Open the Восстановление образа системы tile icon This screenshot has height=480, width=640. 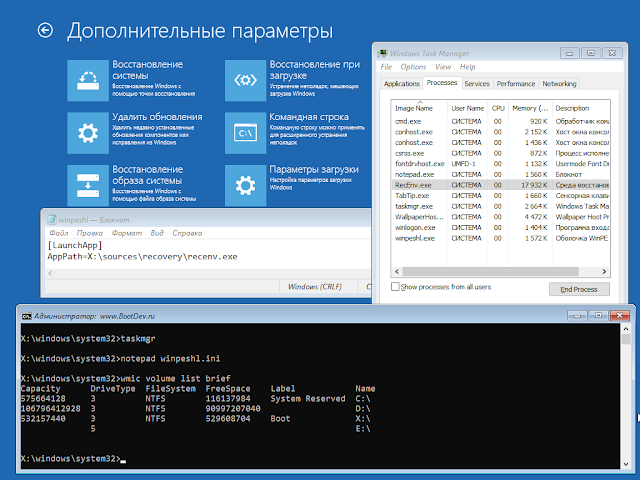pyautogui.click(x=88, y=186)
